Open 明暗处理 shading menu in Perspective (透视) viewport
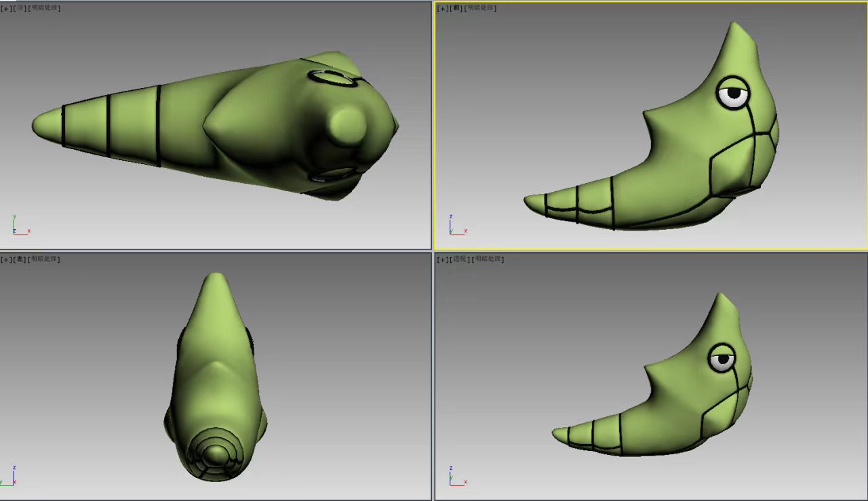The height and width of the screenshot is (501, 868). (488, 259)
